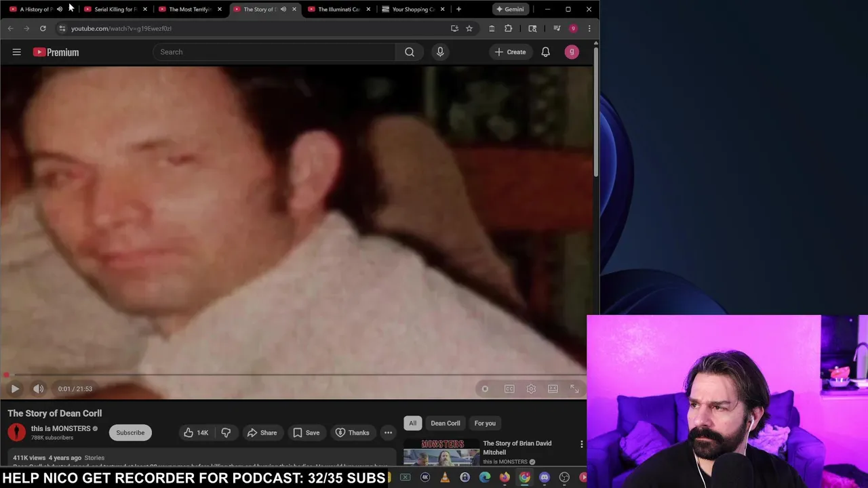Click into the YouTube search field
Screen dimensions: 868x488
point(274,52)
